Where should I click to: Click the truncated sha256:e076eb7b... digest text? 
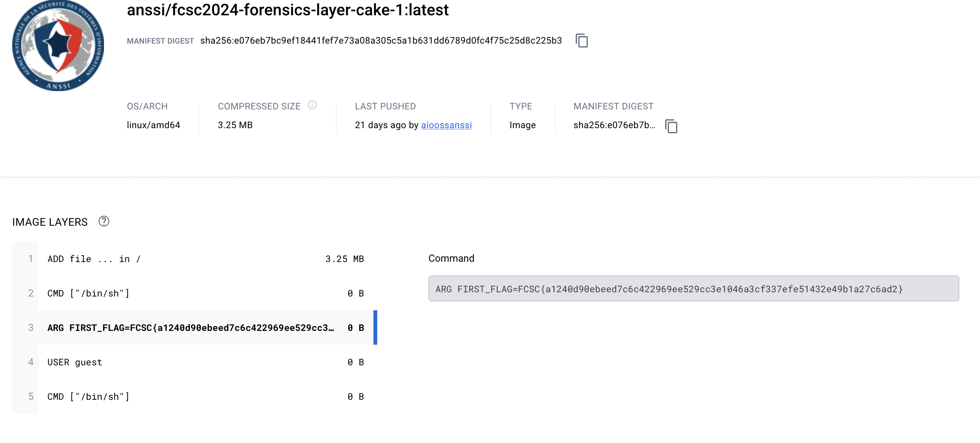(614, 125)
